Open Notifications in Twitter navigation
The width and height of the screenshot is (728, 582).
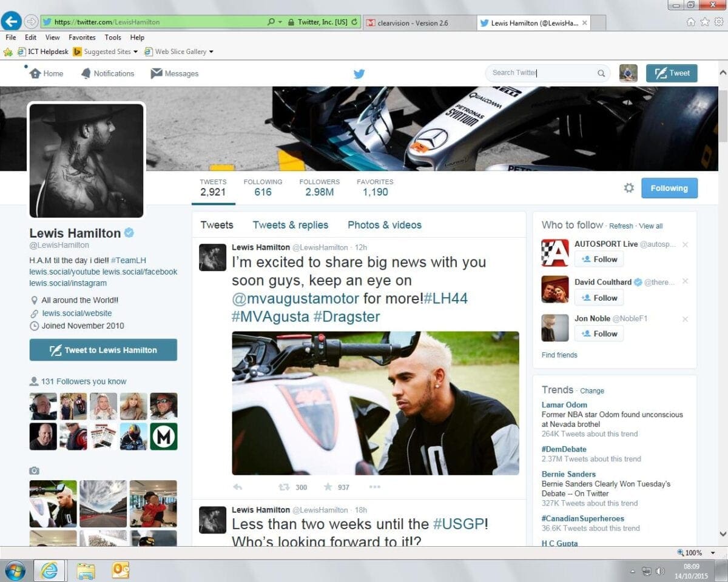107,73
